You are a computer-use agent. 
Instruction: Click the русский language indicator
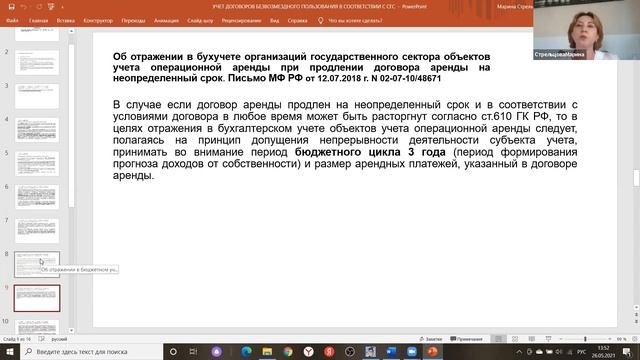coord(59,339)
